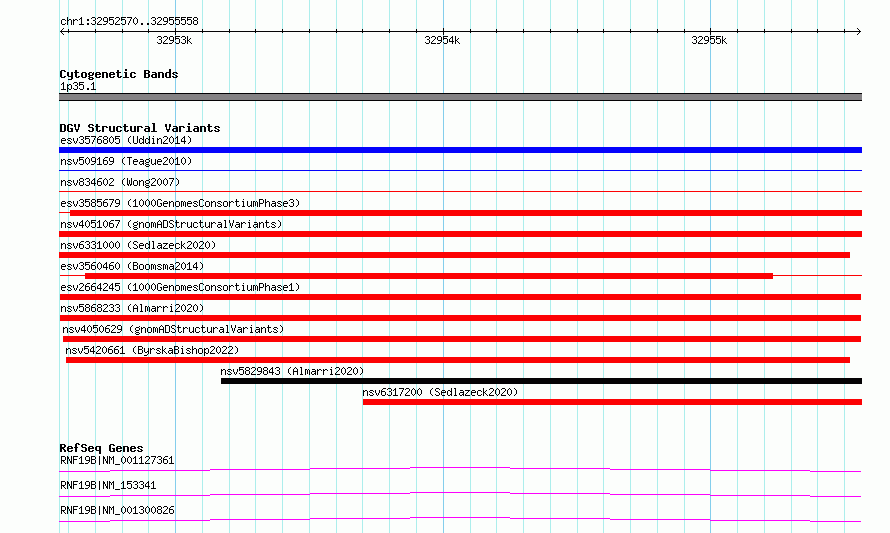Click label esv3560460 (Boomsma2014)
This screenshot has height=533, width=890.
click(x=132, y=266)
